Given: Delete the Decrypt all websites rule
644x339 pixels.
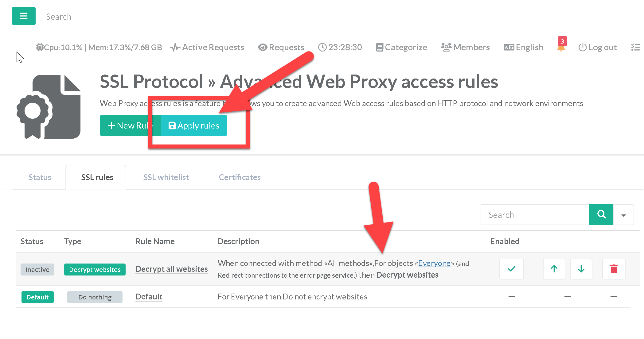Looking at the screenshot, I should pyautogui.click(x=614, y=269).
